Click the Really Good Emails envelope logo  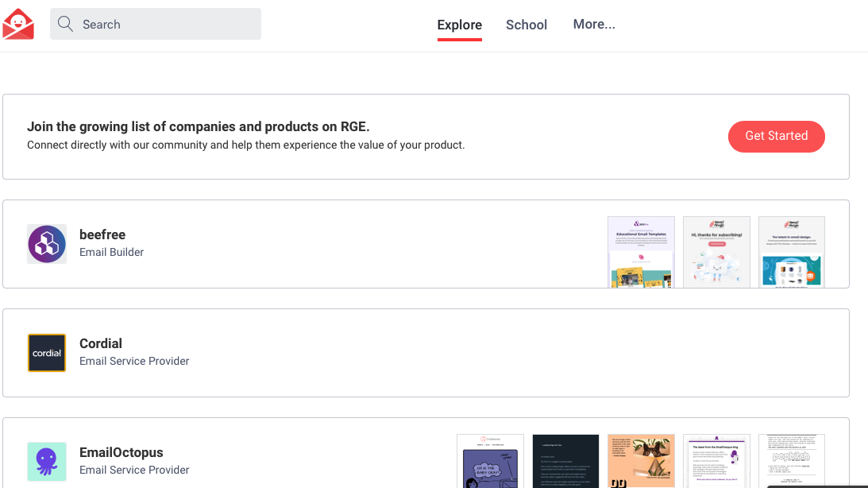tap(18, 24)
